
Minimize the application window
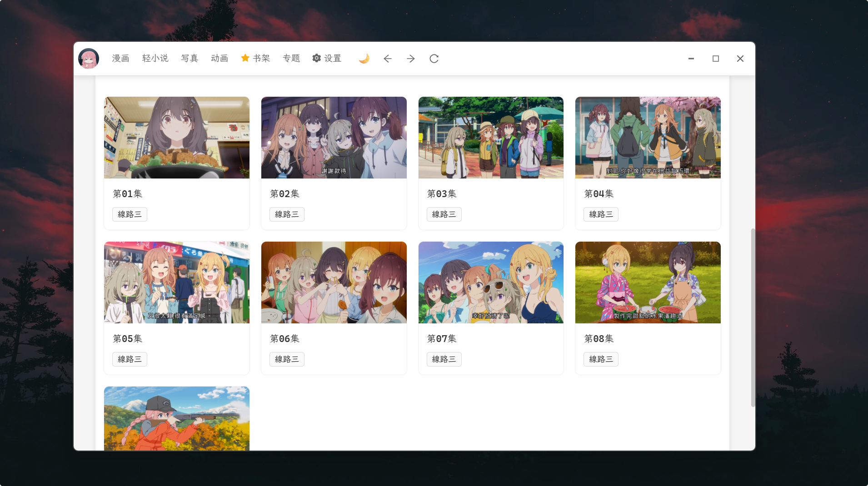click(691, 59)
